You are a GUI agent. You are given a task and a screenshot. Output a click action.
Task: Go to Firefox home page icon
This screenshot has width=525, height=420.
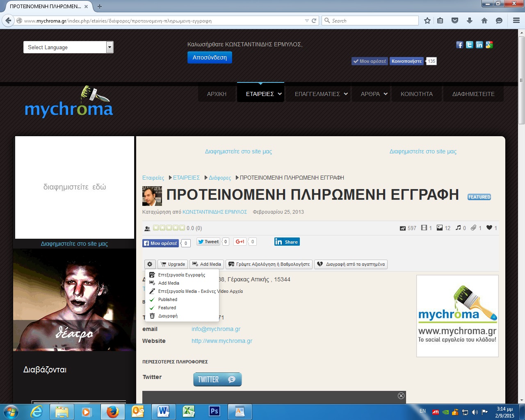(484, 21)
